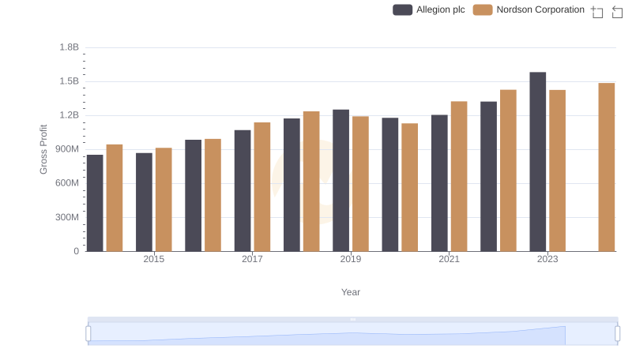The width and height of the screenshot is (632, 364).
Task: Click the y-axis label 1.5B
Action: (x=70, y=81)
